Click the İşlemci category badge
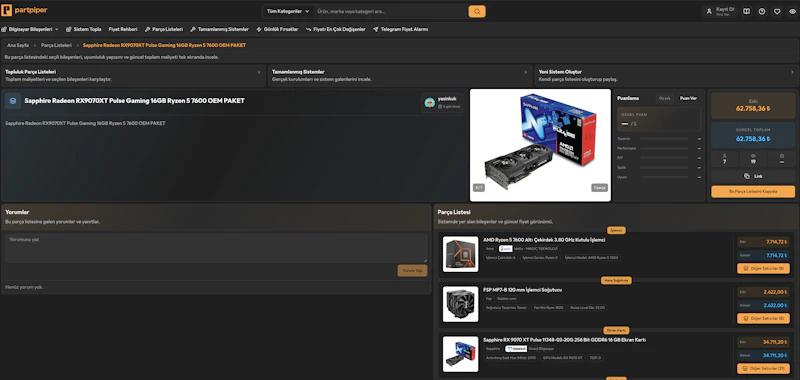The width and height of the screenshot is (800, 380). [616, 230]
